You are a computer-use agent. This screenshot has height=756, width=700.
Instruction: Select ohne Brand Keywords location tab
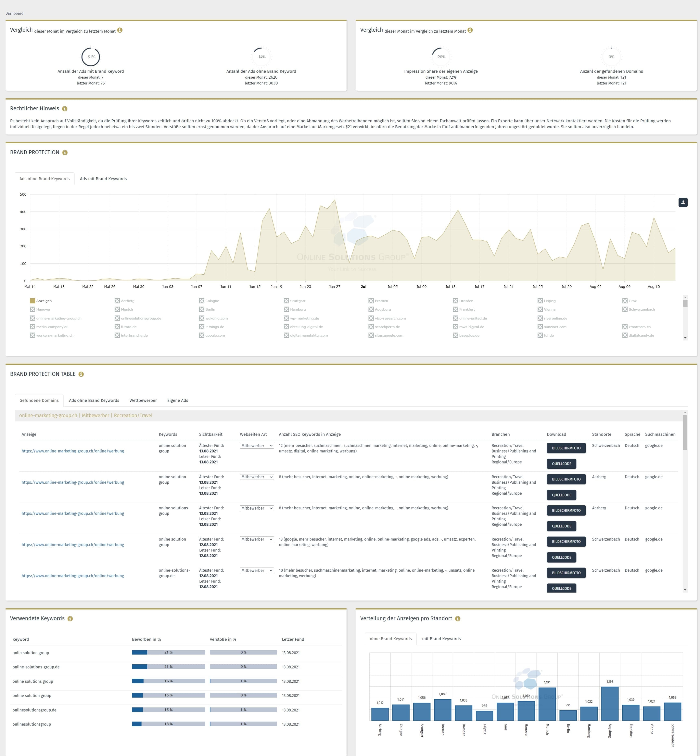coord(391,639)
